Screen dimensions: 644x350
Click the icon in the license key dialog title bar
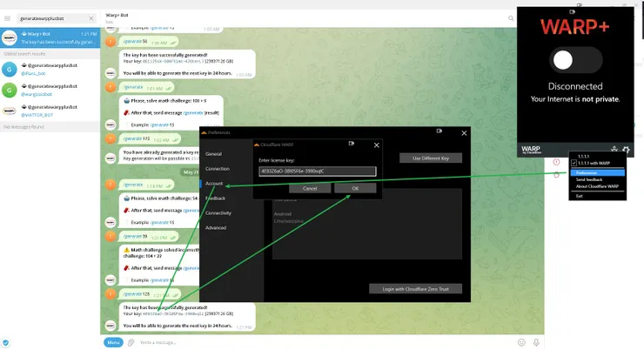click(352, 144)
